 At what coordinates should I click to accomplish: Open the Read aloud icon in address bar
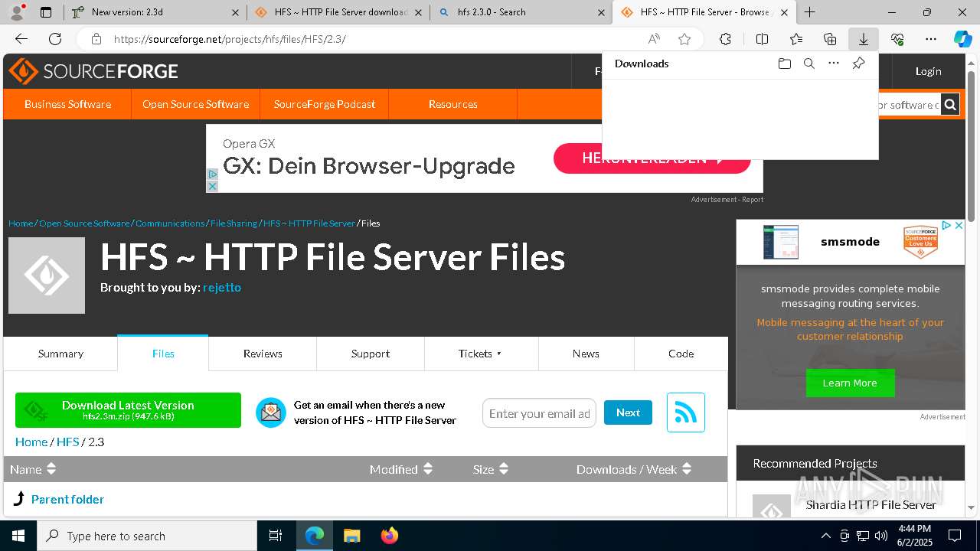pyautogui.click(x=654, y=39)
